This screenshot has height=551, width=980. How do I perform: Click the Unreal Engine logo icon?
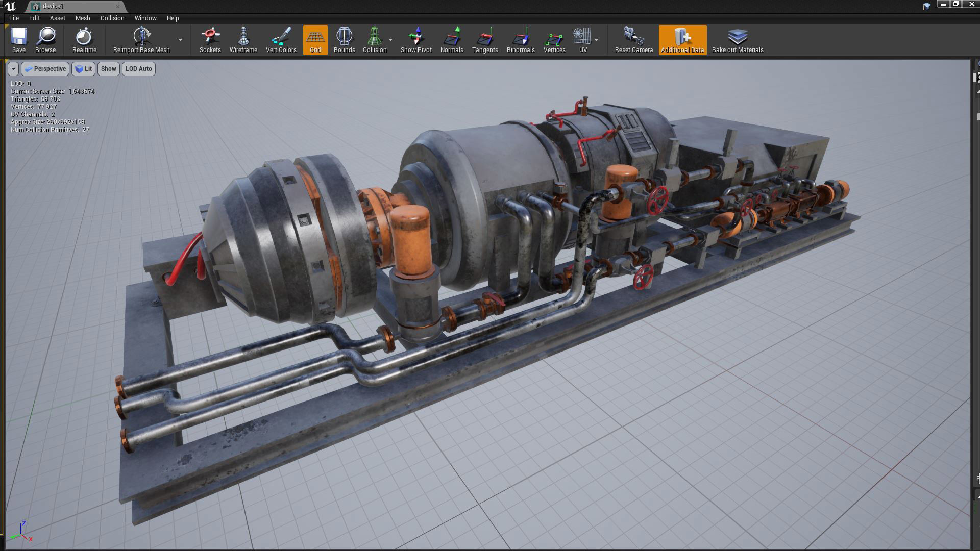pos(10,6)
